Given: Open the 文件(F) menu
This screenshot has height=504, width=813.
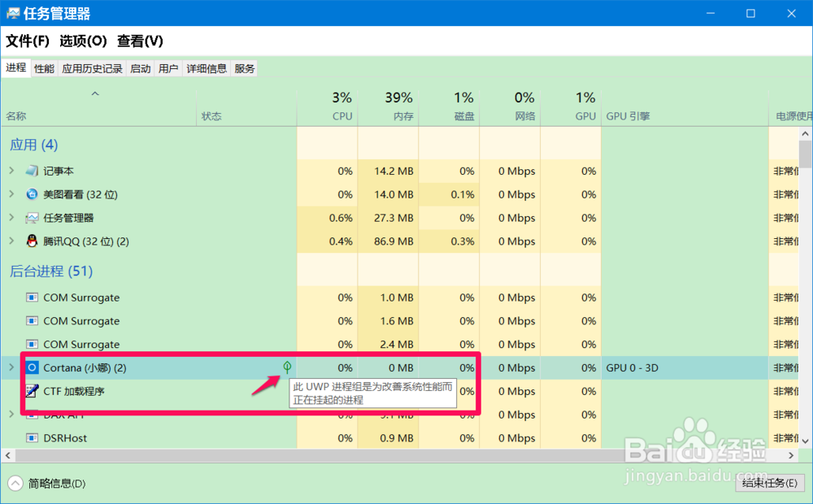Looking at the screenshot, I should point(28,41).
